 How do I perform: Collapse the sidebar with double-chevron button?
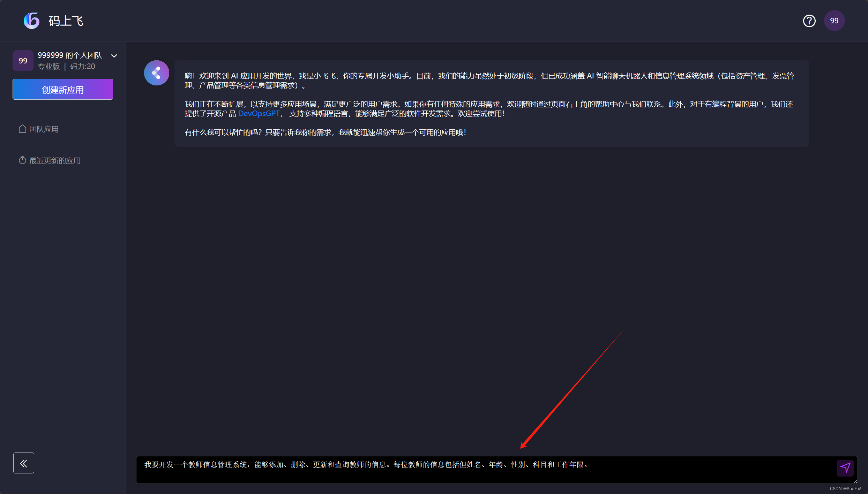[24, 463]
